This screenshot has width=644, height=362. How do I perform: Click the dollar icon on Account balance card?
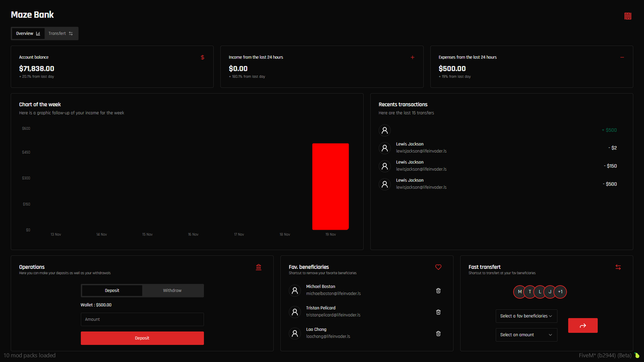[x=203, y=57]
